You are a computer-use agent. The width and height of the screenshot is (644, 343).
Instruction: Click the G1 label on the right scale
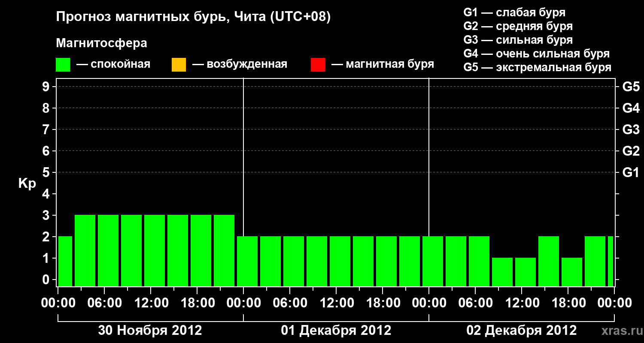pos(631,172)
